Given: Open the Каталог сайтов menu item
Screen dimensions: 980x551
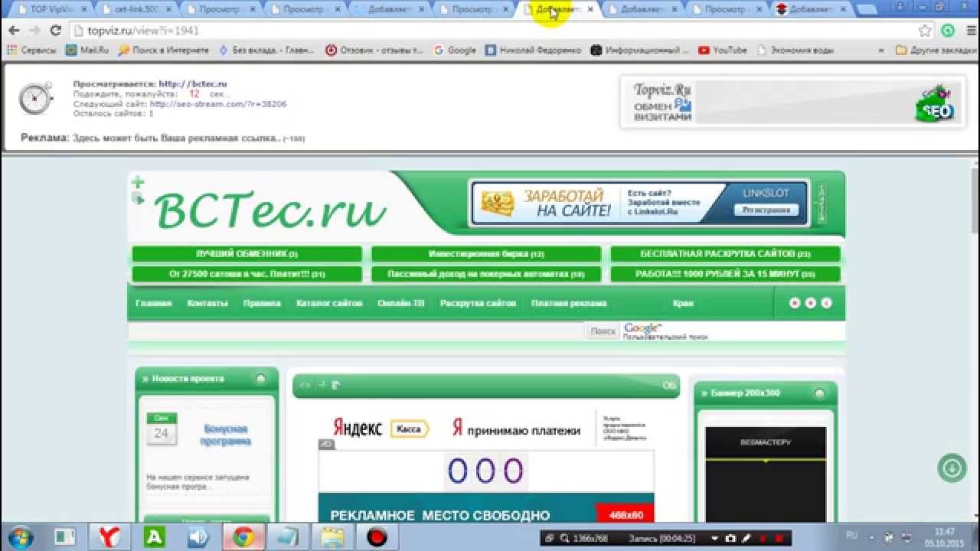Looking at the screenshot, I should (329, 303).
